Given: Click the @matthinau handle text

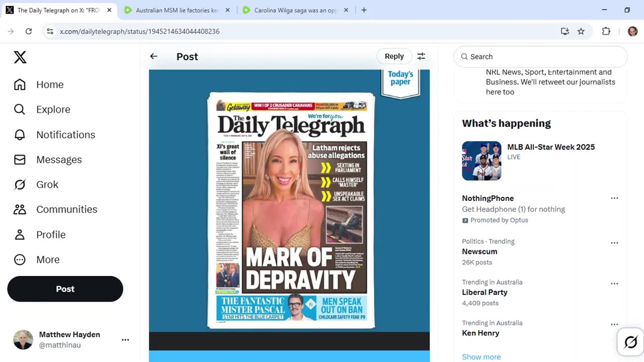Looking at the screenshot, I should tap(60, 345).
